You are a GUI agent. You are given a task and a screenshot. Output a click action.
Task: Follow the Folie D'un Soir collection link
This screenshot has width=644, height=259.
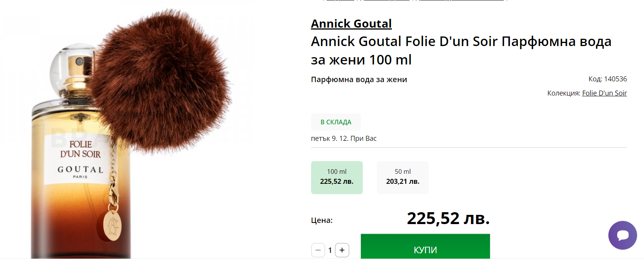click(x=605, y=93)
